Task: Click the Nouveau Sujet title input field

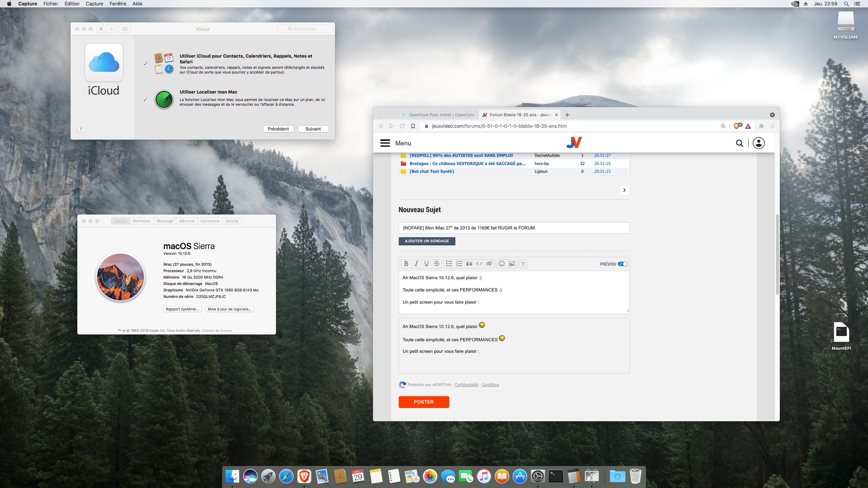Action: tap(514, 228)
